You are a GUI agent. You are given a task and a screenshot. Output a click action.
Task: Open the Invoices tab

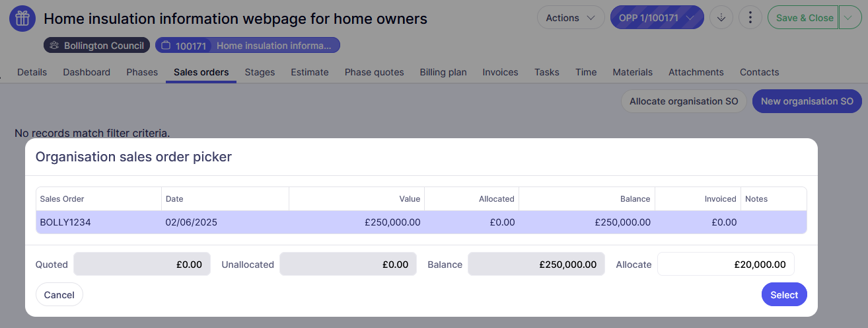tap(500, 72)
